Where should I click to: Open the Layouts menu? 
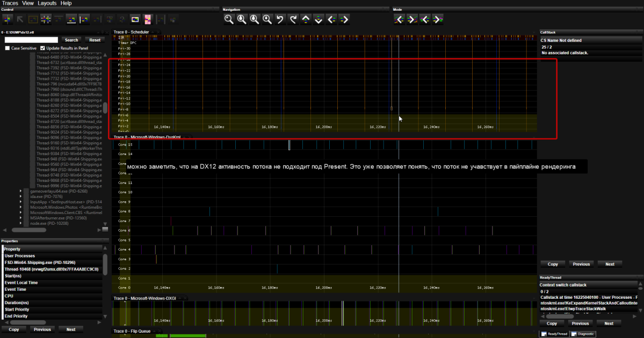47,3
